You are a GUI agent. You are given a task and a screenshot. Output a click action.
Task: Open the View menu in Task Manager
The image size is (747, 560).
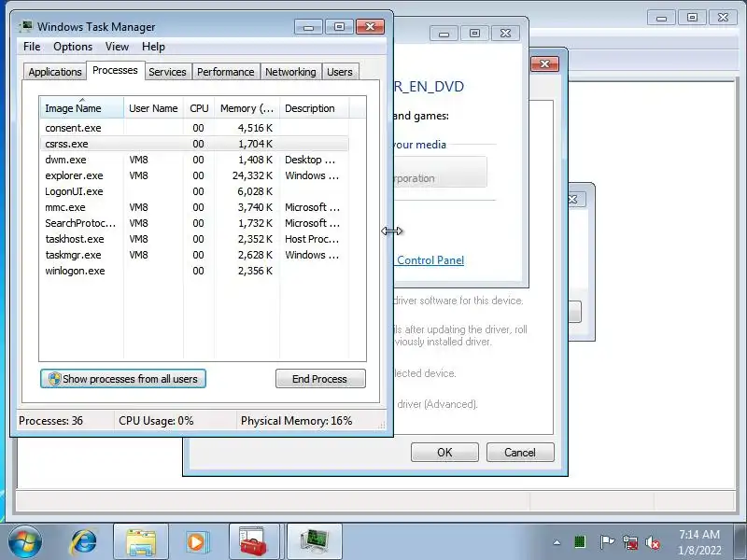point(117,47)
